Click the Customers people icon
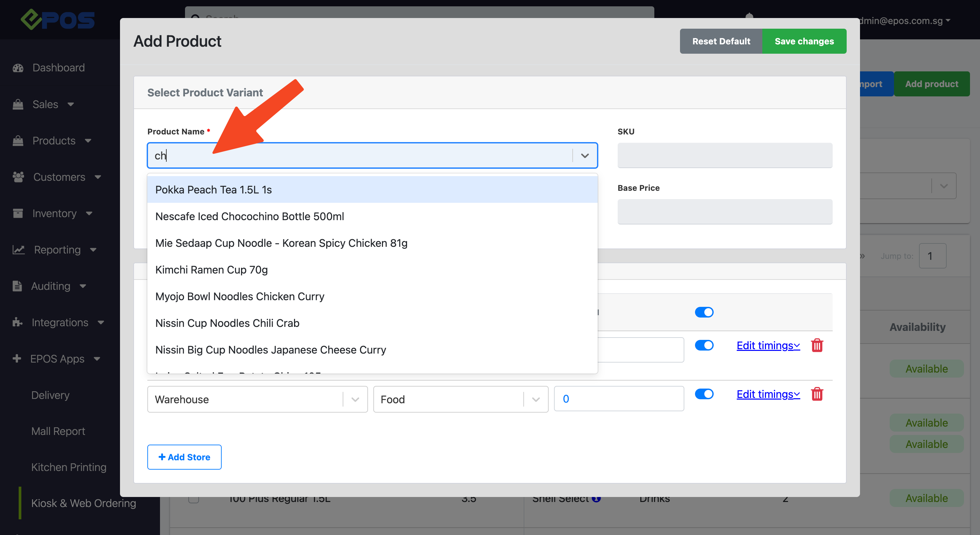This screenshot has width=980, height=535. tap(18, 177)
